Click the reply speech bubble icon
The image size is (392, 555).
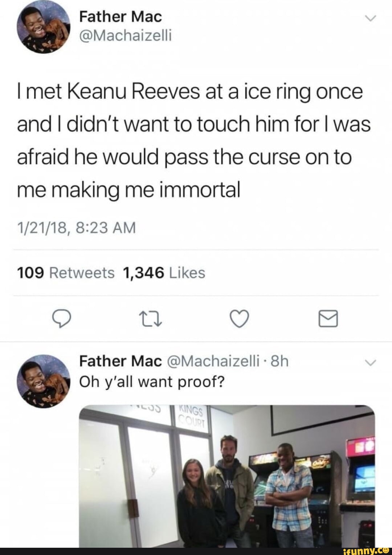[x=61, y=319]
